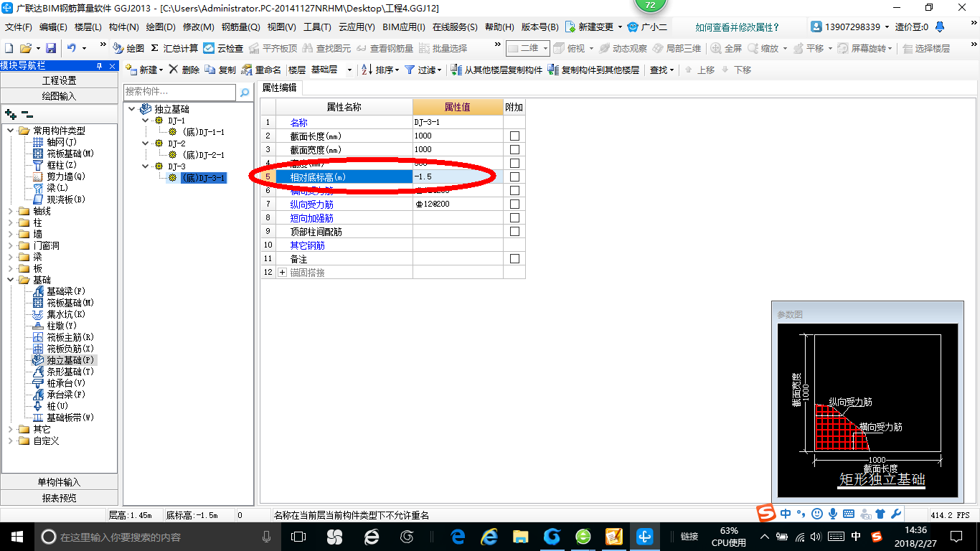Viewport: 980px width, 551px height.
Task: Open the BIM应用(I) menu
Action: [x=404, y=27]
